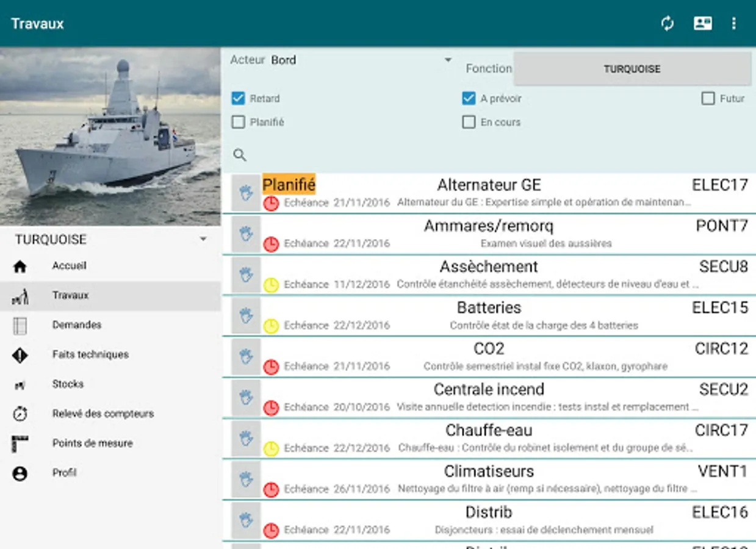Click the TURQUOISE Fonction button

(632, 69)
